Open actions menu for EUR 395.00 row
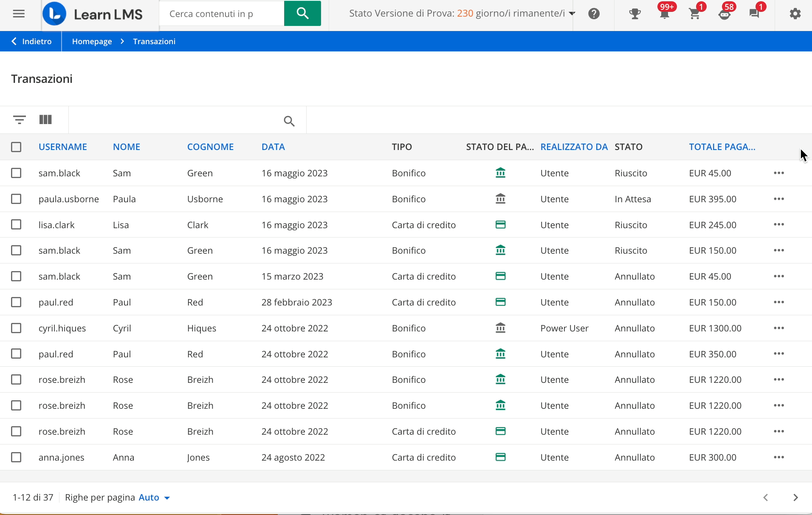Screen dimensions: 812x515 point(779,199)
